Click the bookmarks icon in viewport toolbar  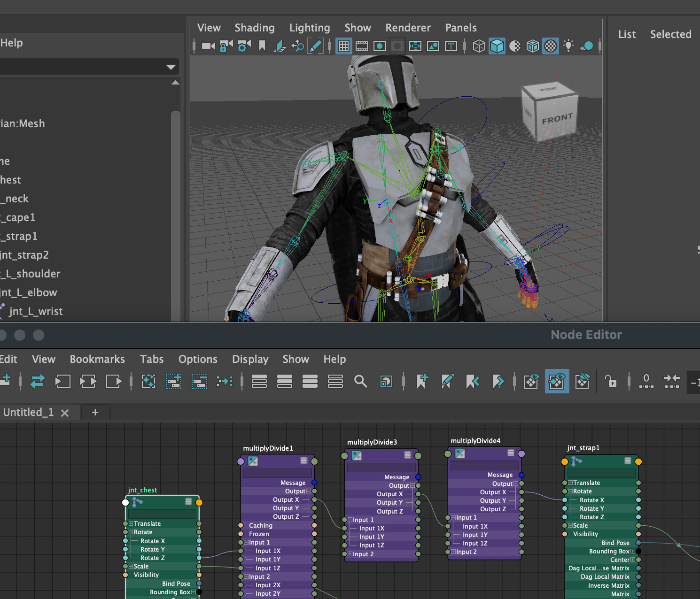pyautogui.click(x=262, y=46)
